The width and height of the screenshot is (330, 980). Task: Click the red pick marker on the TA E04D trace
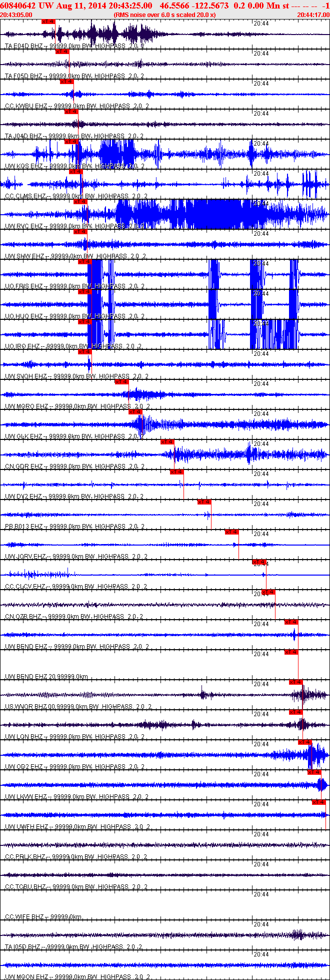coord(48,22)
